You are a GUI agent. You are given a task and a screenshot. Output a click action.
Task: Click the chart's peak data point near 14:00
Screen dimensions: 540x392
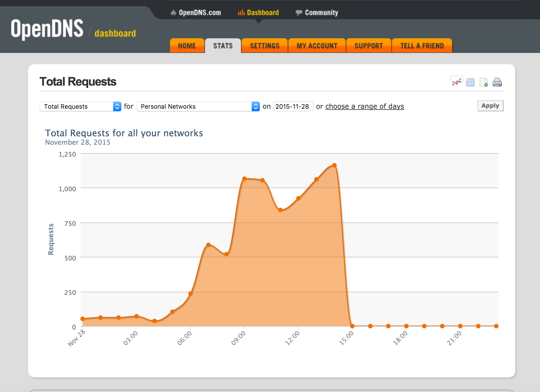tap(334, 165)
